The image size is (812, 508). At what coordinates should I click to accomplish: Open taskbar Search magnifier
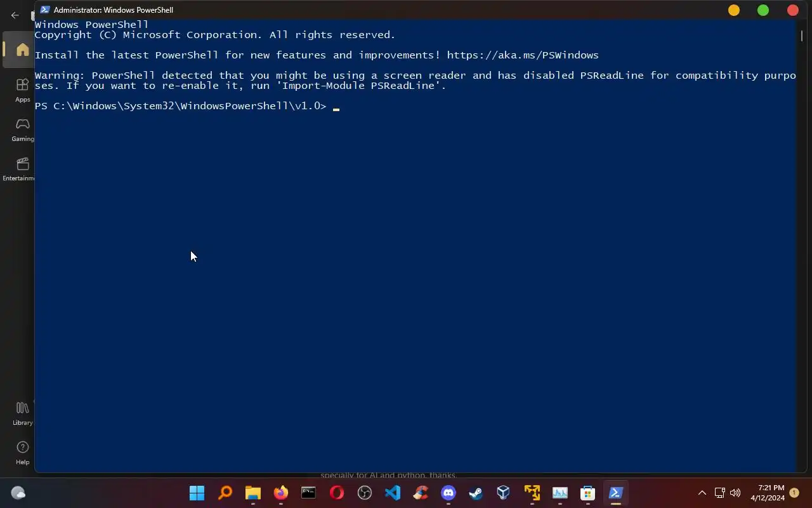225,493
